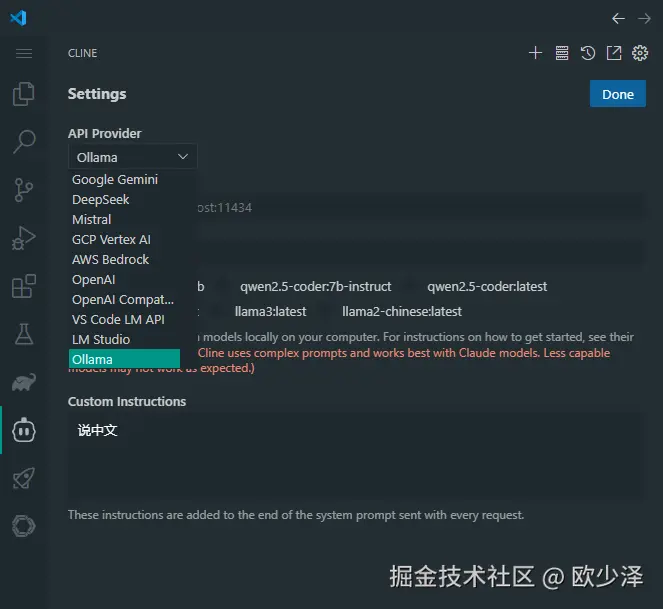The height and width of the screenshot is (609, 663).
Task: Focus the Custom Instructions text area
Action: (x=356, y=456)
